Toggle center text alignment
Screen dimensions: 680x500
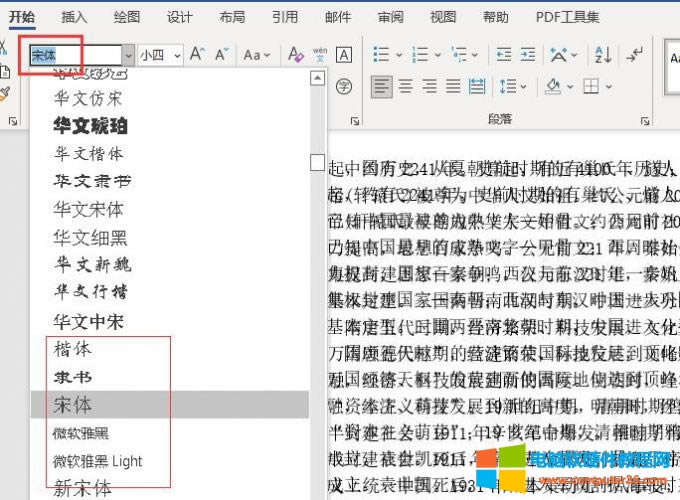click(404, 86)
